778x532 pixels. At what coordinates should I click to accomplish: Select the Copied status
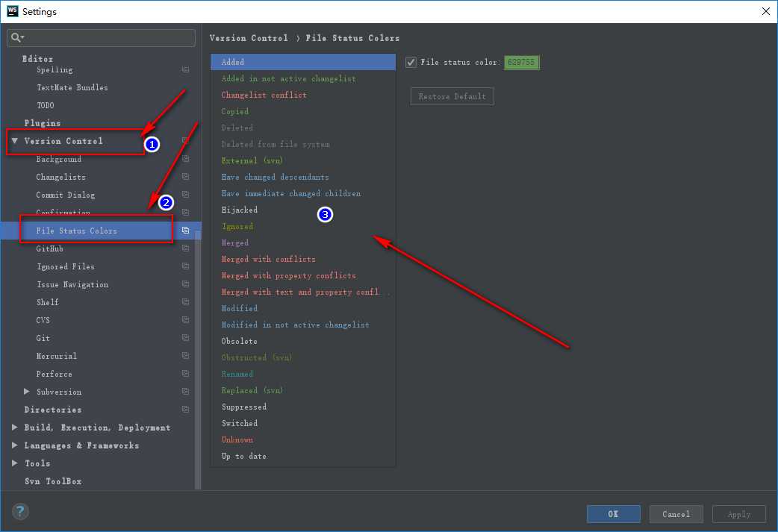point(303,111)
